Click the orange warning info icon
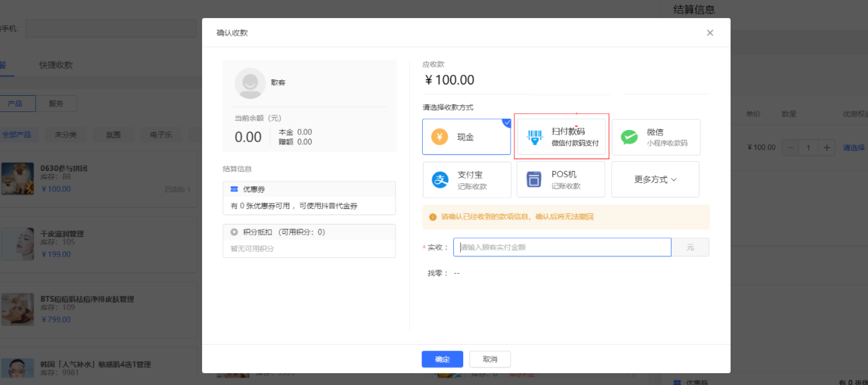Screen dimensions: 868x385 [x=433, y=217]
